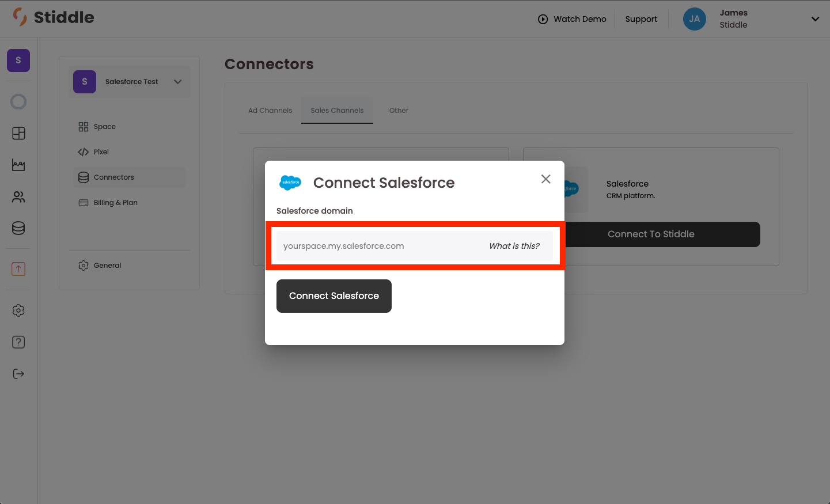The image size is (830, 504).
Task: Click the red upload icon in sidebar
Action: point(18,269)
